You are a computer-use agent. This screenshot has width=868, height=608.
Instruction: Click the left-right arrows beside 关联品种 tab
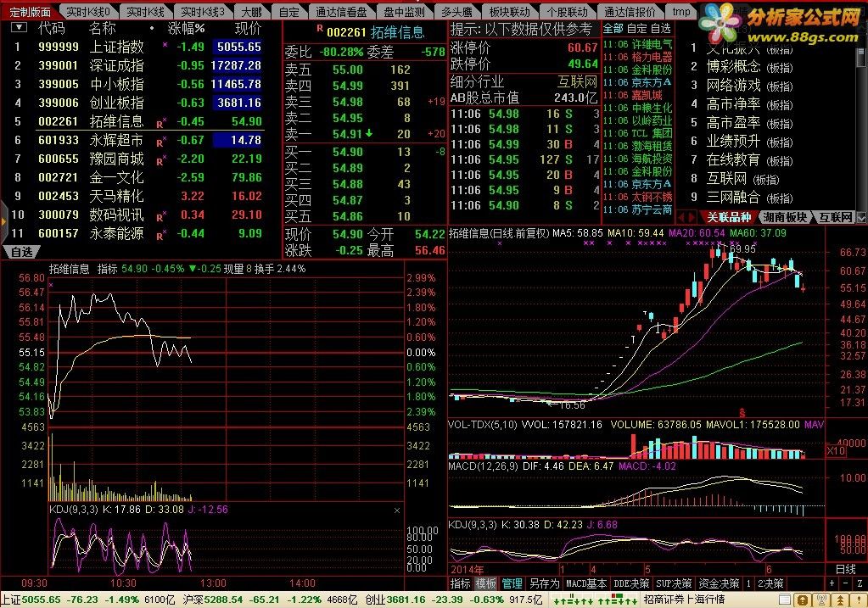point(686,217)
